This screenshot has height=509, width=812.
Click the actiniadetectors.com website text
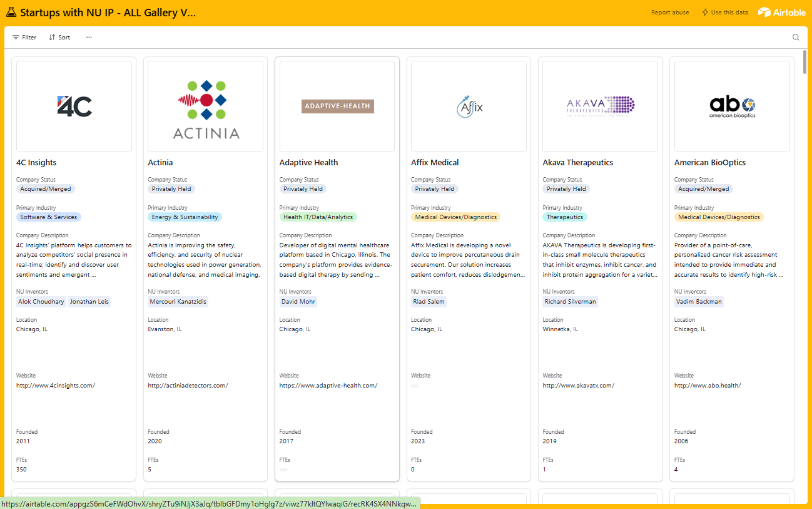click(188, 386)
